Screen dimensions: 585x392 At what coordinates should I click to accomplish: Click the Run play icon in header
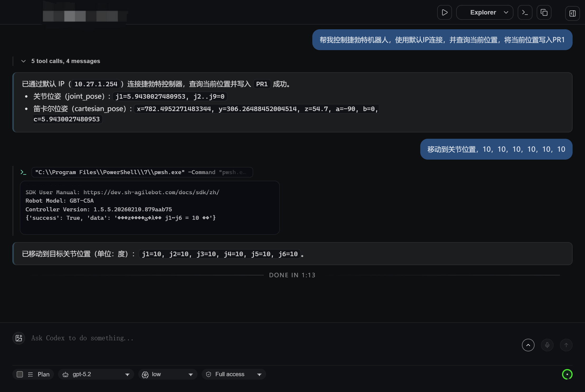tap(445, 12)
